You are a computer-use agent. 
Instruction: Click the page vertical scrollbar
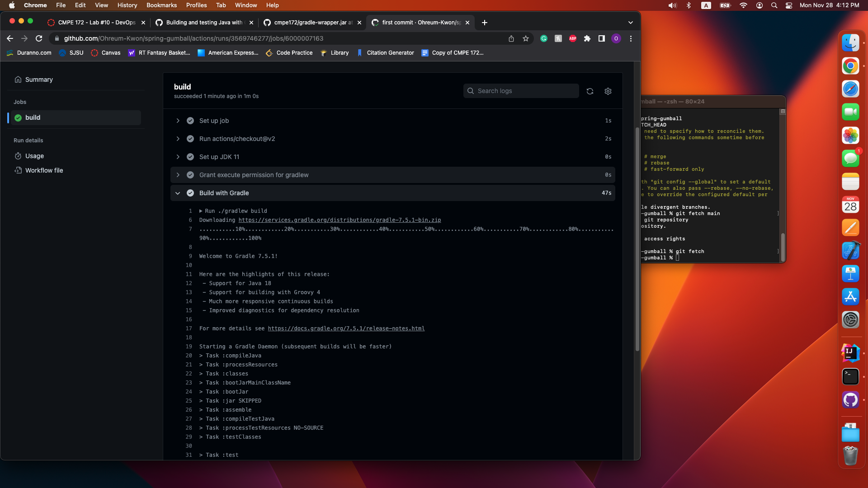point(637,239)
